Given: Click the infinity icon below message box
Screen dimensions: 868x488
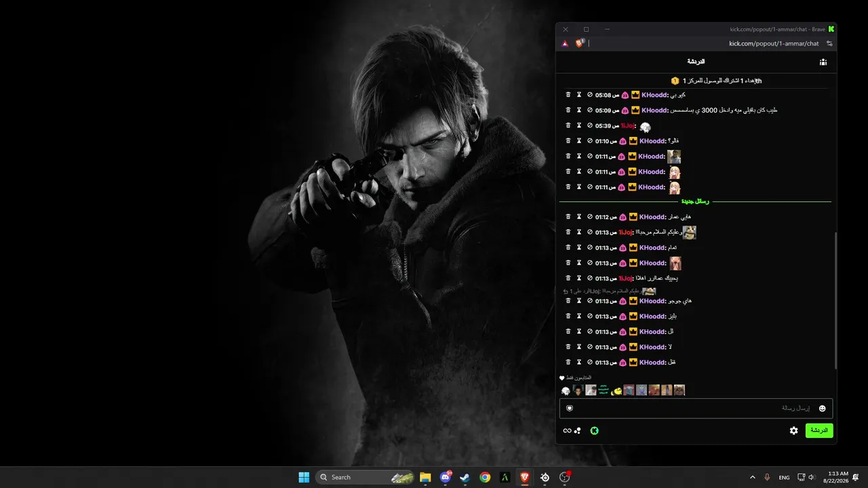Looking at the screenshot, I should point(567,430).
